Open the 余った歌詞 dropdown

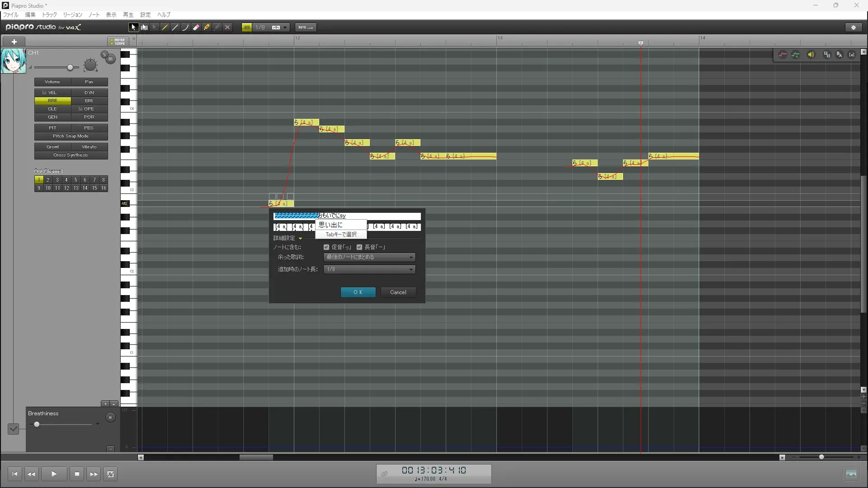(369, 257)
